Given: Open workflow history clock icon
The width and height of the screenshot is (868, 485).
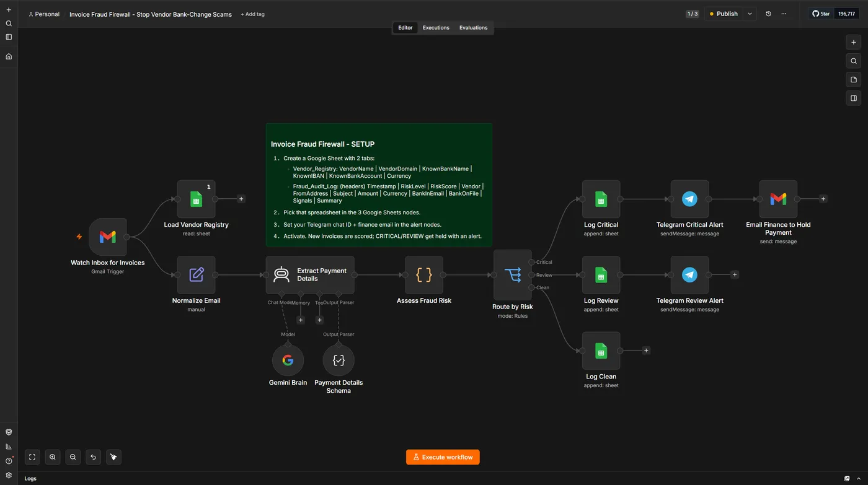Looking at the screenshot, I should 768,14.
